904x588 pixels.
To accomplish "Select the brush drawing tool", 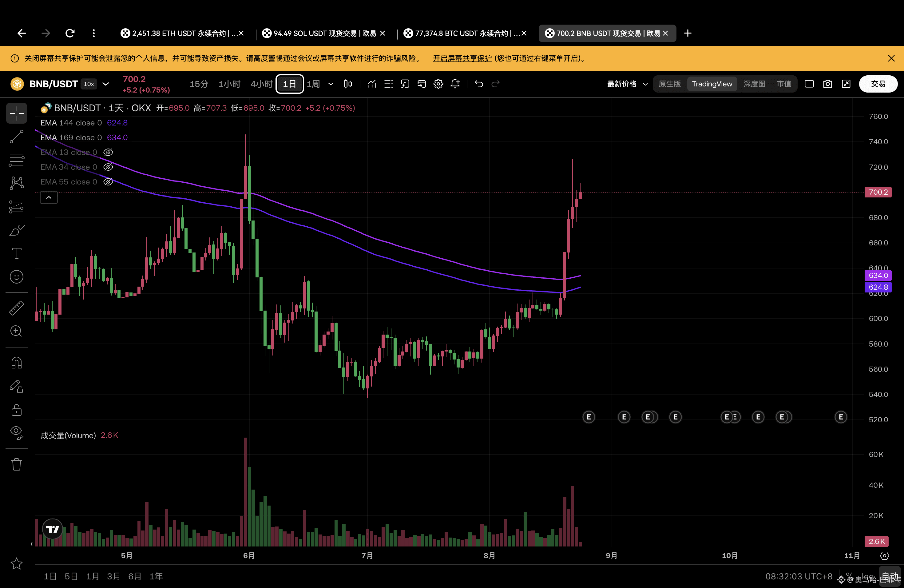I will 17,230.
